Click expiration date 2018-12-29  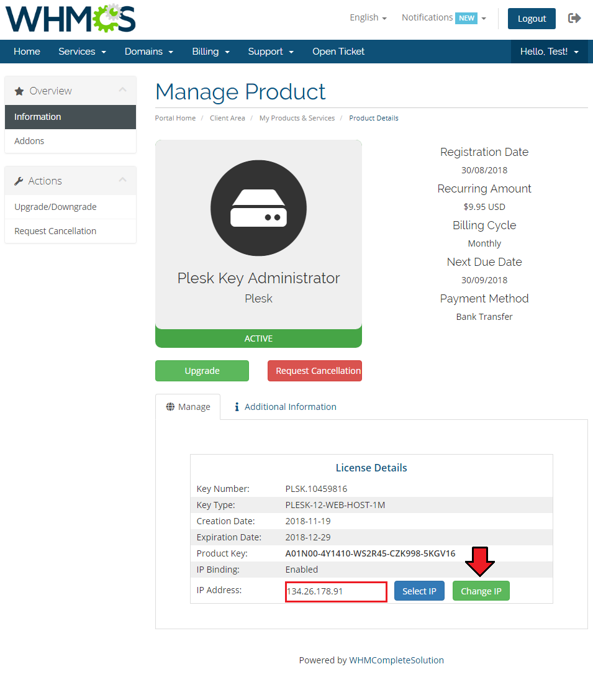pos(308,537)
